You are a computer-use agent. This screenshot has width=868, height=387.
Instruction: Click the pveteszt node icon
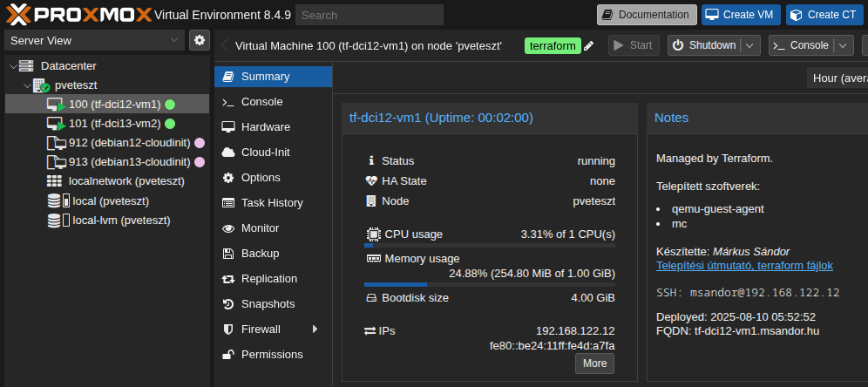coord(42,85)
